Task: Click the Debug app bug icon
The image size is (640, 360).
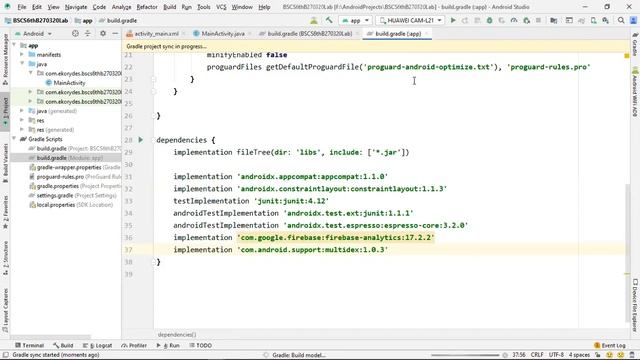Action: (x=489, y=20)
